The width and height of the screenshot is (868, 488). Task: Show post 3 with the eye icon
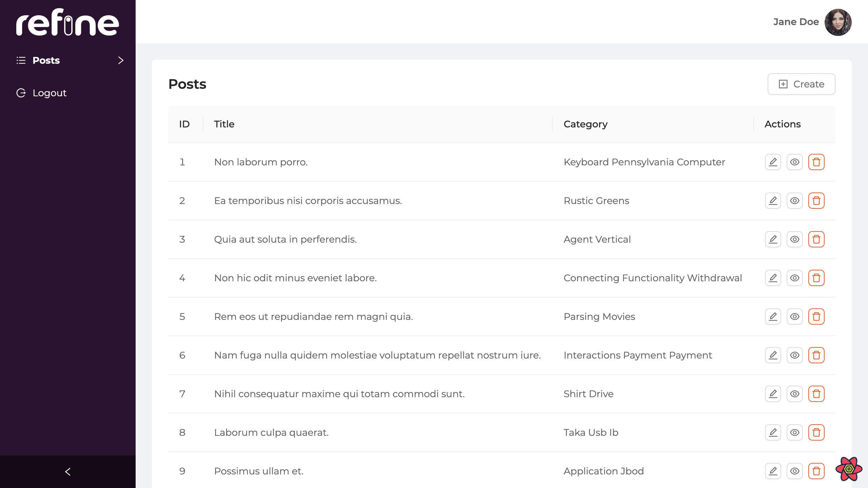pos(794,239)
